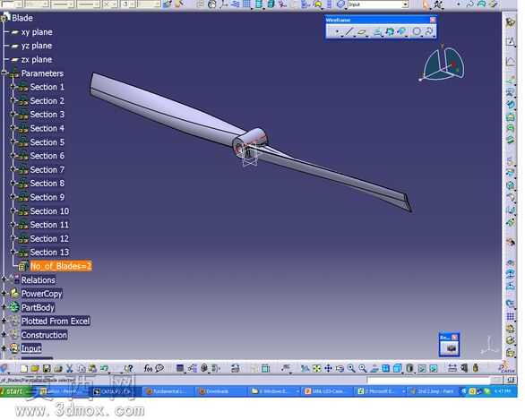525x420 pixels.
Task: Expand the Section 13 parameter node
Action: coord(13,252)
